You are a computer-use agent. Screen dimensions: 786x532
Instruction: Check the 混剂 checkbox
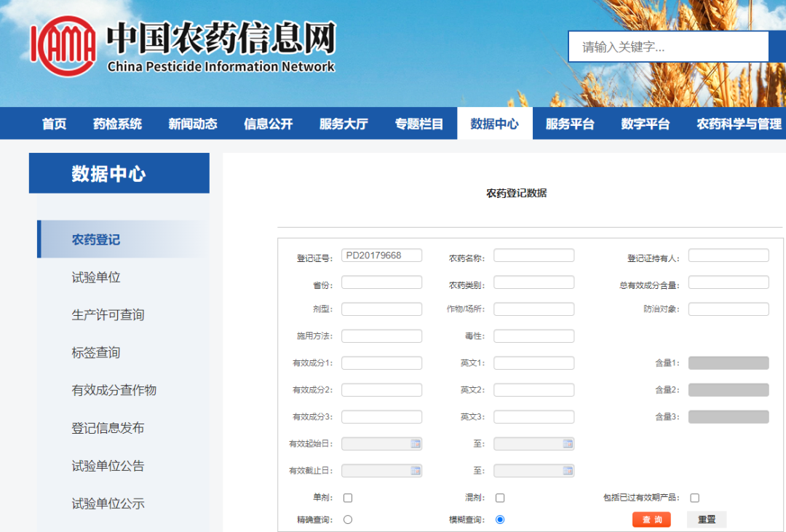500,497
